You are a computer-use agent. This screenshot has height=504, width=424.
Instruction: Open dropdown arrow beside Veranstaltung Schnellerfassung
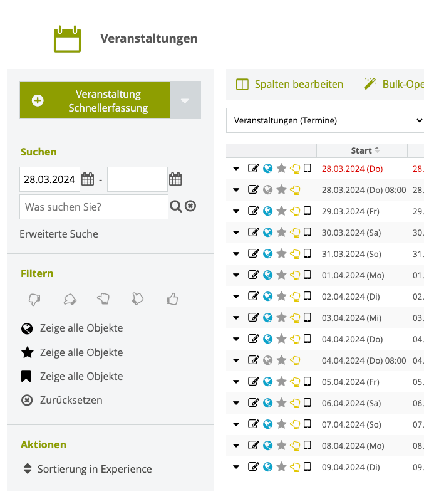click(x=185, y=100)
